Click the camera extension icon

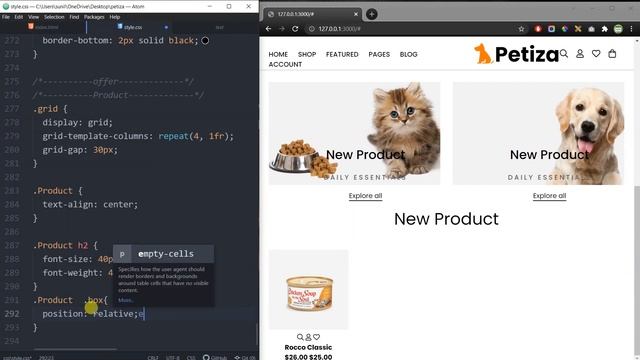[591, 29]
